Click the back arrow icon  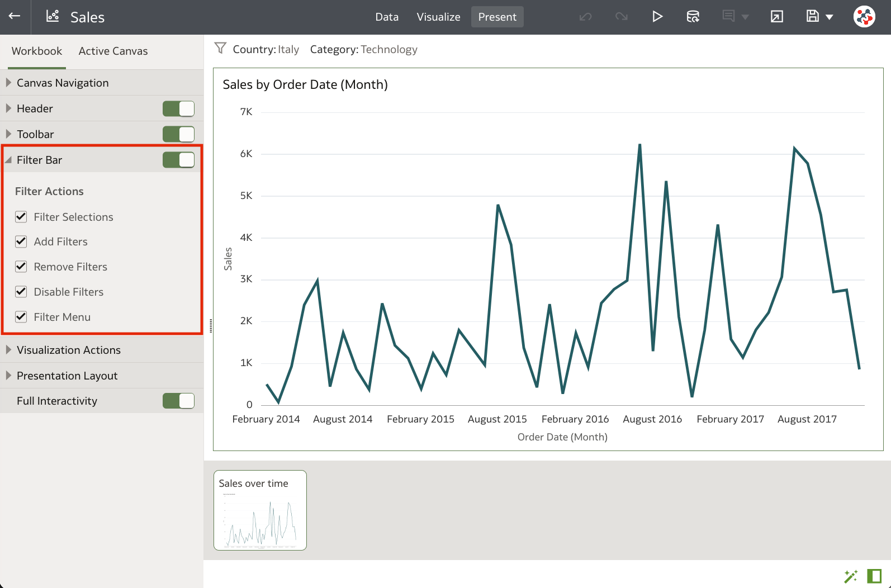pos(15,16)
